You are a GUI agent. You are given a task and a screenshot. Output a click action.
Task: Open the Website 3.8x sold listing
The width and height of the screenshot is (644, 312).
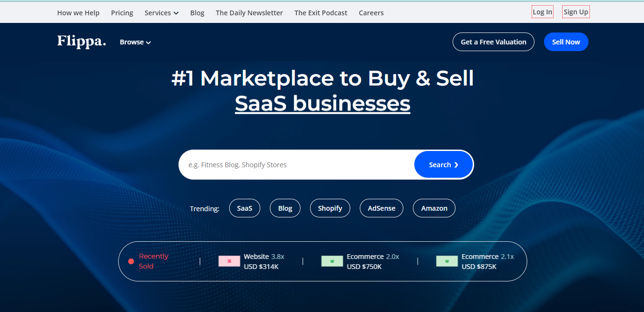point(252,261)
